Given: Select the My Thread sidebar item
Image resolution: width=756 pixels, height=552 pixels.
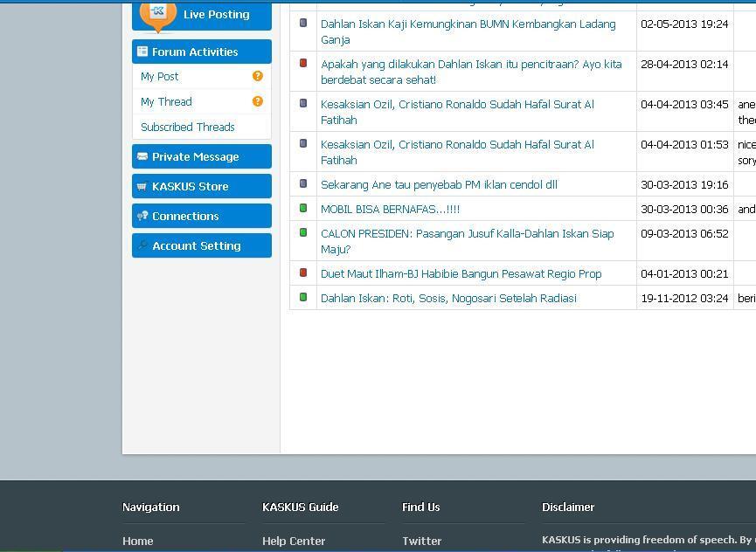Looking at the screenshot, I should (166, 102).
